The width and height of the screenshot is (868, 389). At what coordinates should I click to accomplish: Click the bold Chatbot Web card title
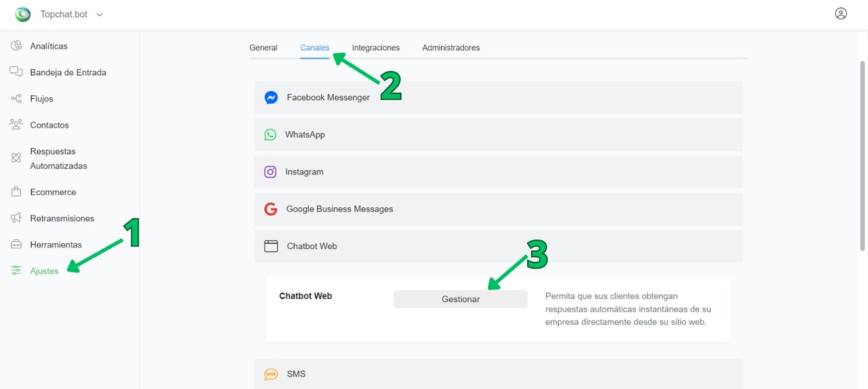pos(305,296)
